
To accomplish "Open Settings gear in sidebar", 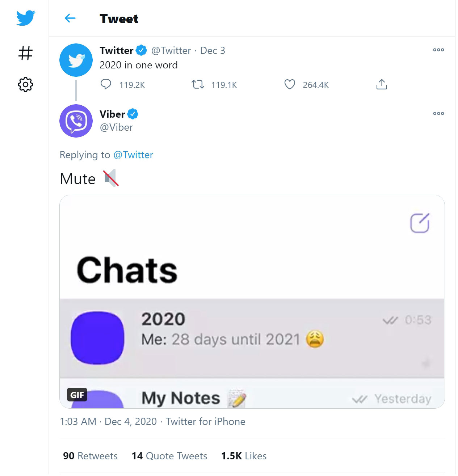I will coord(25,84).
